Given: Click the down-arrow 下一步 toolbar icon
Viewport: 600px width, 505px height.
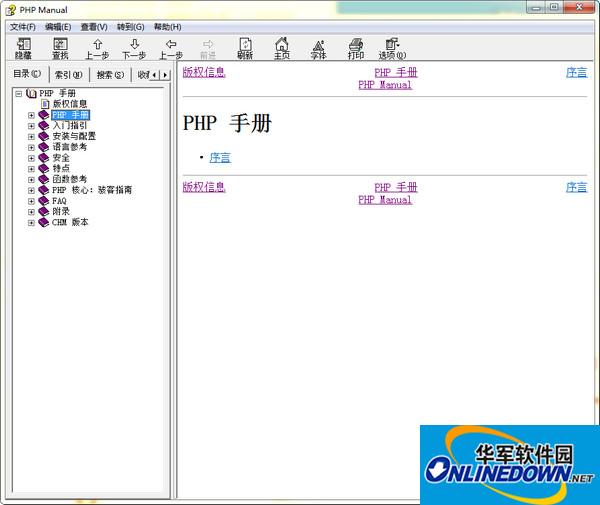Looking at the screenshot, I should coord(134,49).
